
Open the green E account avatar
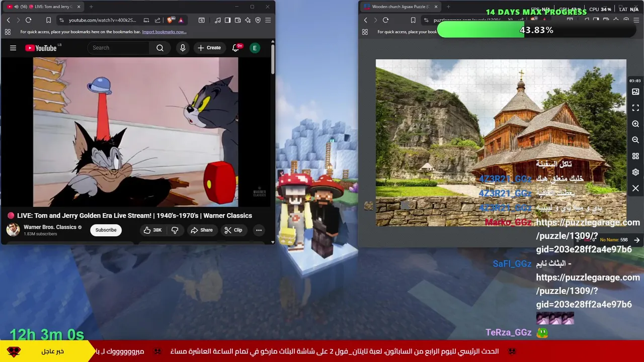coord(255,48)
